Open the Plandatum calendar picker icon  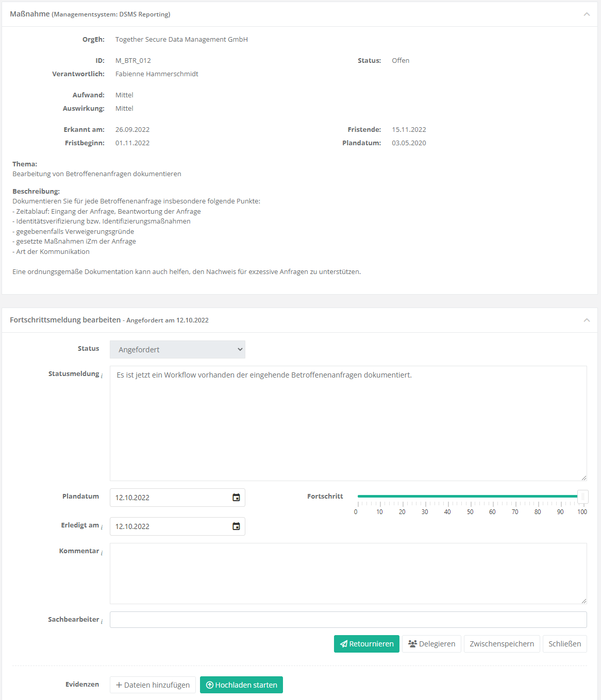tap(236, 498)
